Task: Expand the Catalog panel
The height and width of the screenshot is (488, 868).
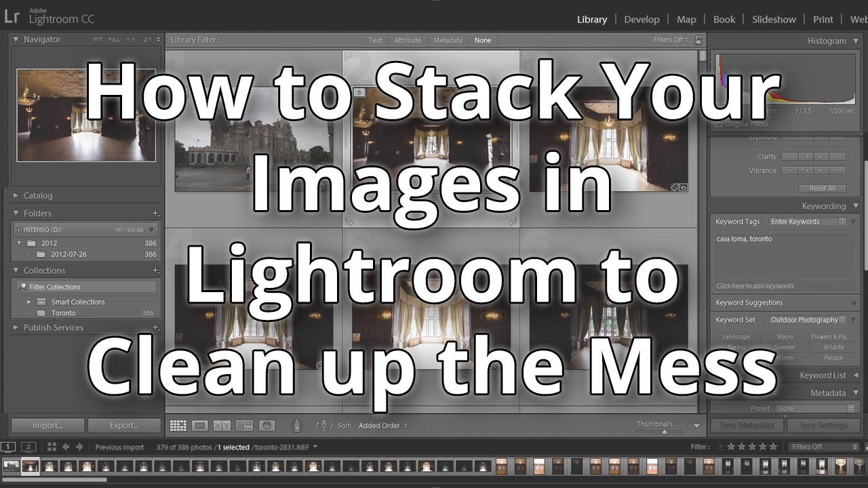Action: (16, 195)
